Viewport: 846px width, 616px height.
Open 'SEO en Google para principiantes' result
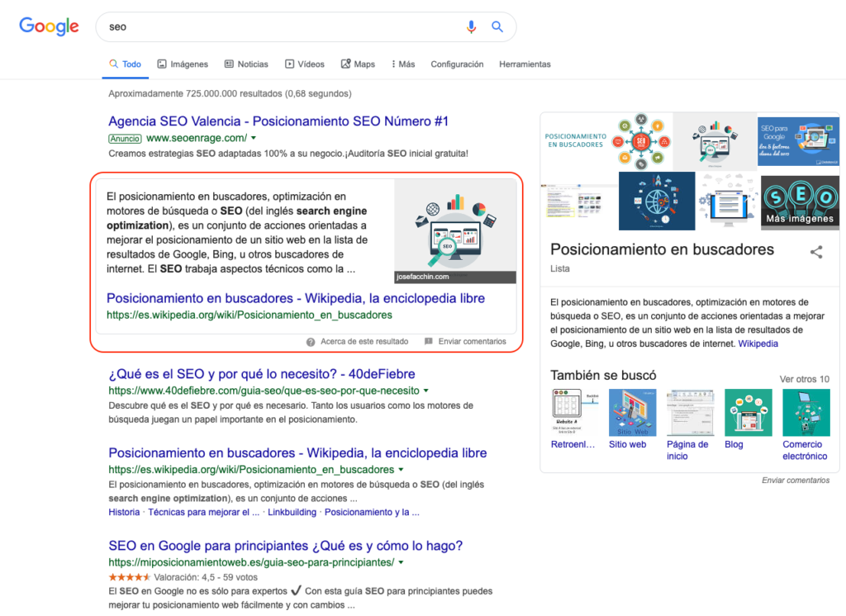pos(285,546)
